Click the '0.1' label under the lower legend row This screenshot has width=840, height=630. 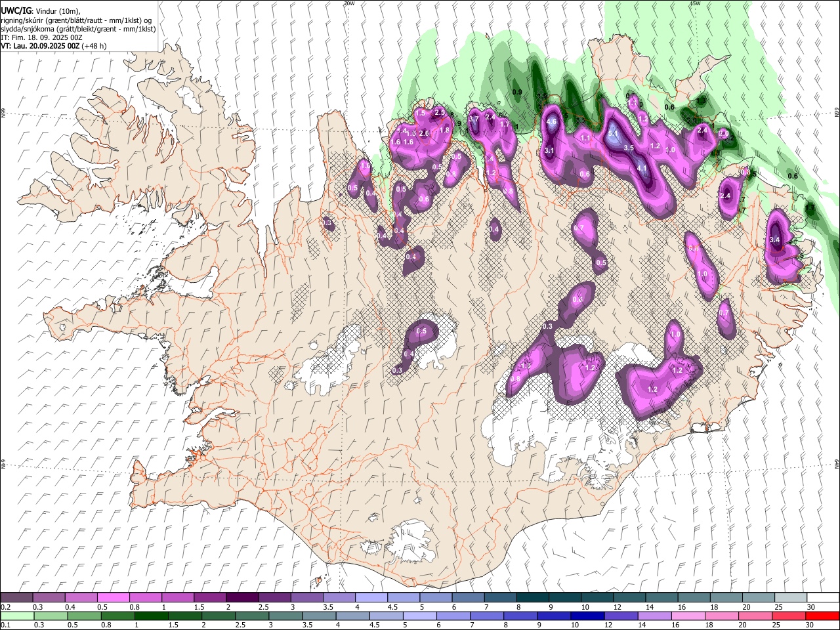click(5, 625)
